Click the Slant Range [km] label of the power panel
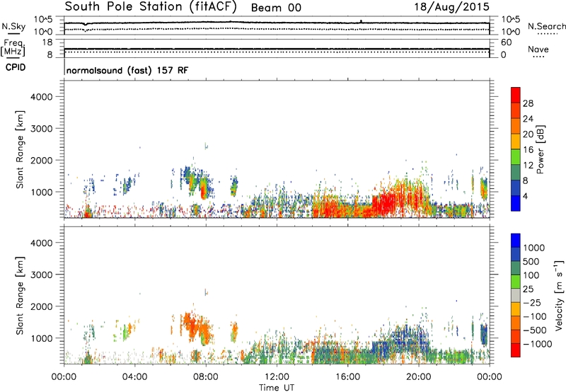Image resolution: width=566 pixels, height=392 pixels. point(20,149)
